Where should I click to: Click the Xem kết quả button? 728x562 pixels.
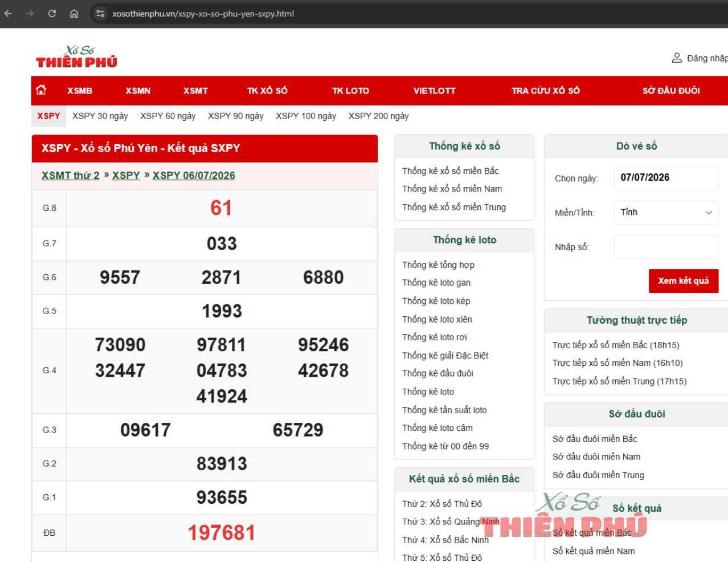pos(684,281)
